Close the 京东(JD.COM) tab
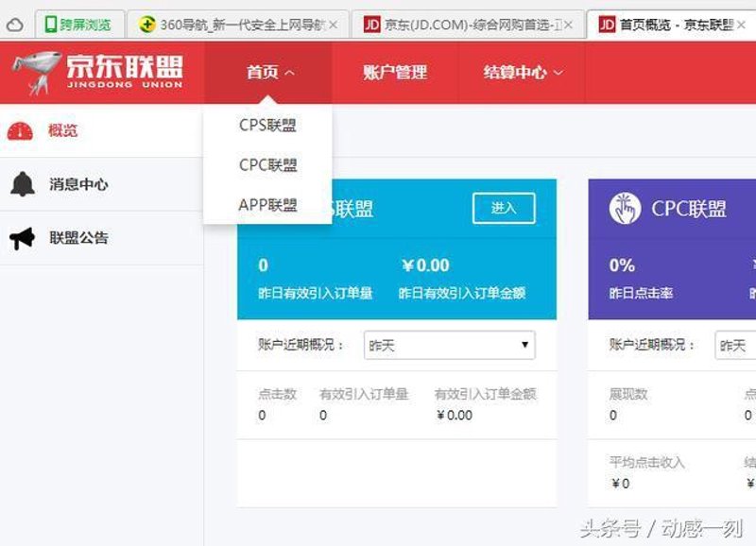Image resolution: width=756 pixels, height=546 pixels. tap(569, 25)
